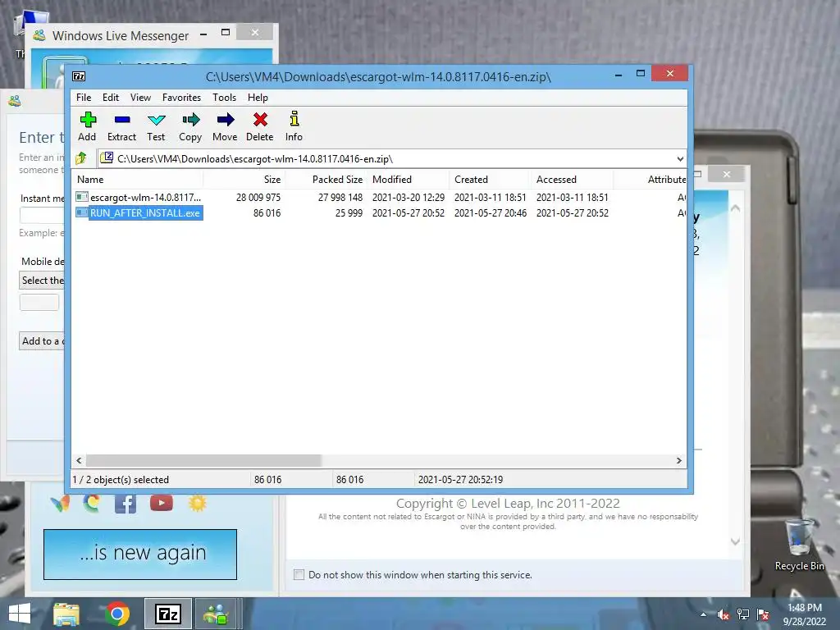Open the Info toolbar icon

294,118
